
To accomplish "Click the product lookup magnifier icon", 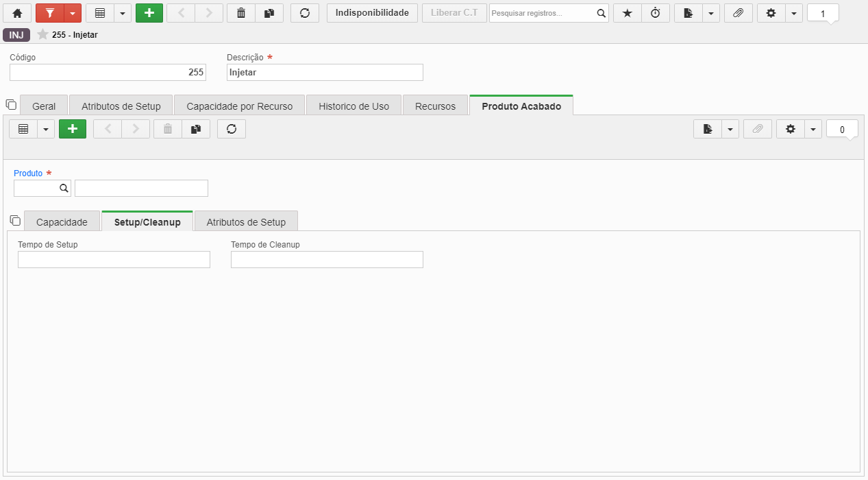I will [x=63, y=188].
